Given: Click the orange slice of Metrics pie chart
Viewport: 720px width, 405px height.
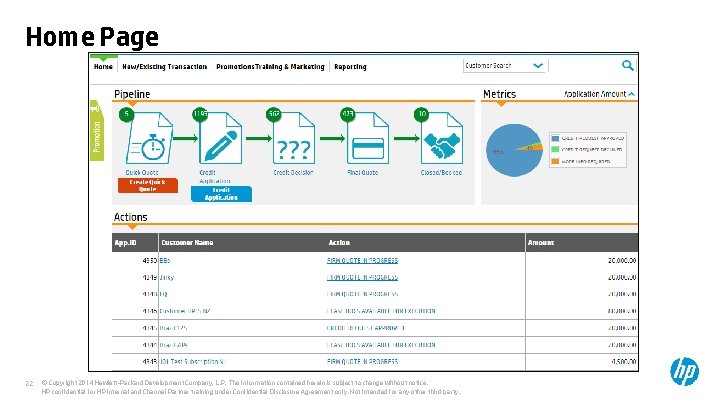Looking at the screenshot, I should [x=534, y=148].
